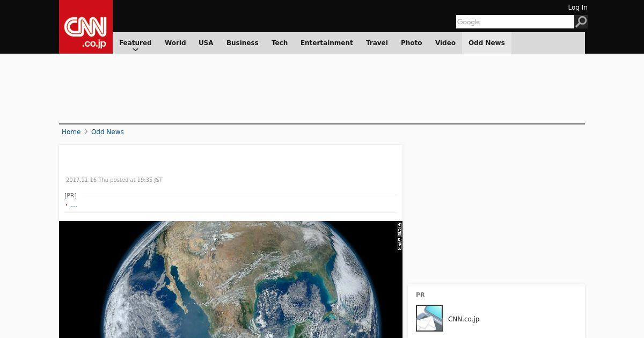This screenshot has width=644, height=338.
Task: Select the Business menu item
Action: [243, 43]
